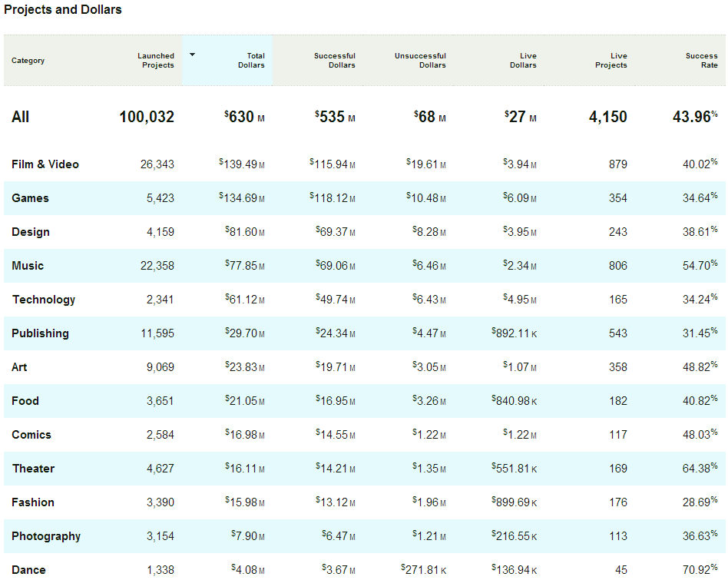Click Publishing launched projects 11,595
Viewport: 728px width, 580px height.
158,333
